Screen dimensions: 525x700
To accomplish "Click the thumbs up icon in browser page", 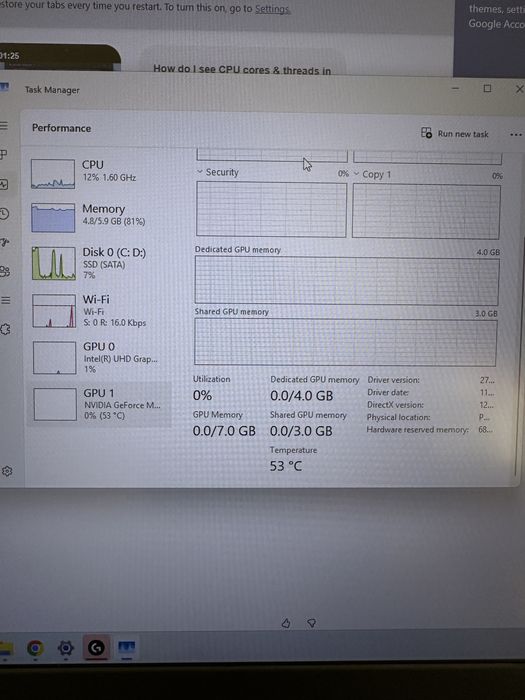I will coord(286,623).
